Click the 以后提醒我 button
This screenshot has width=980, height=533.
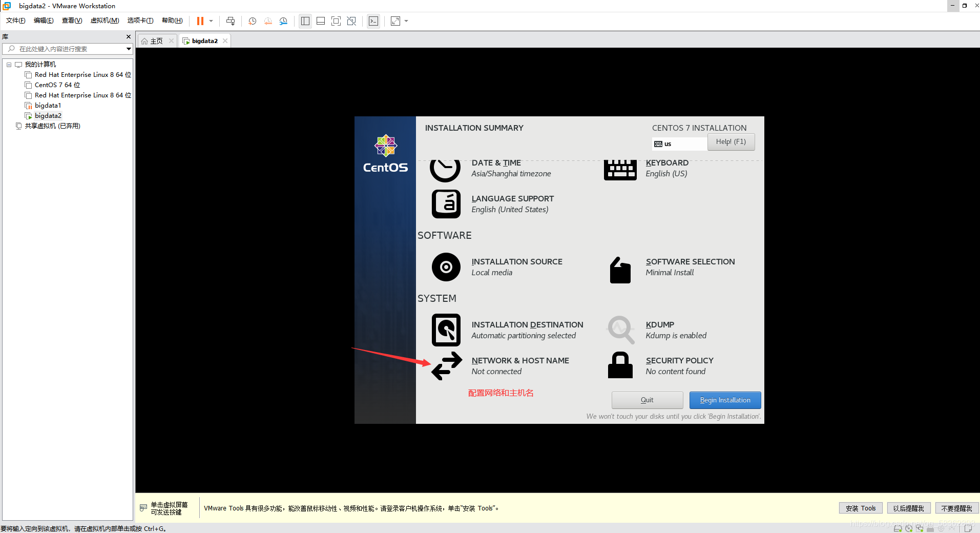(x=908, y=508)
